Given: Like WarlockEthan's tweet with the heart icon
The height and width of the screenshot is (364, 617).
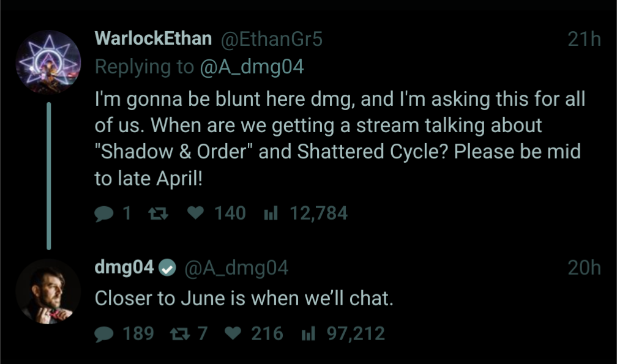Looking at the screenshot, I should [x=195, y=213].
